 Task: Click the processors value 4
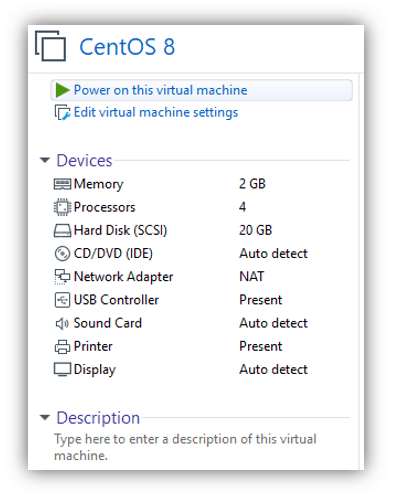pyautogui.click(x=242, y=207)
